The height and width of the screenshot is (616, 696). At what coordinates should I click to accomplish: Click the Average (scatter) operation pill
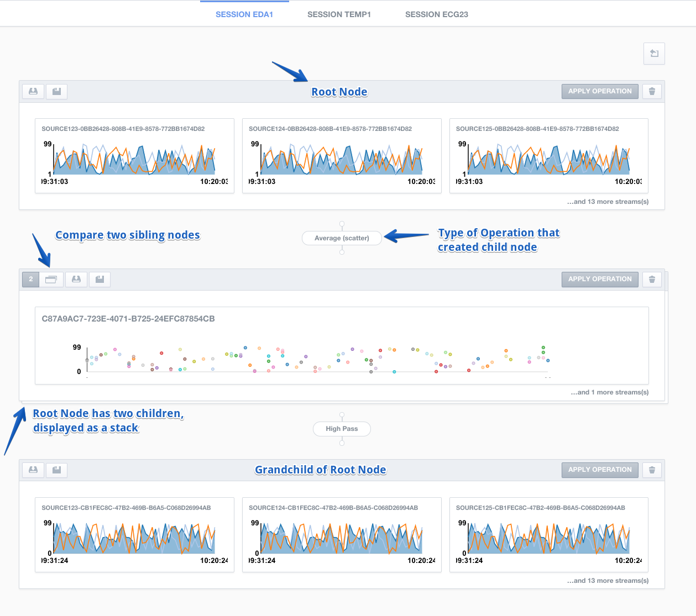click(342, 238)
